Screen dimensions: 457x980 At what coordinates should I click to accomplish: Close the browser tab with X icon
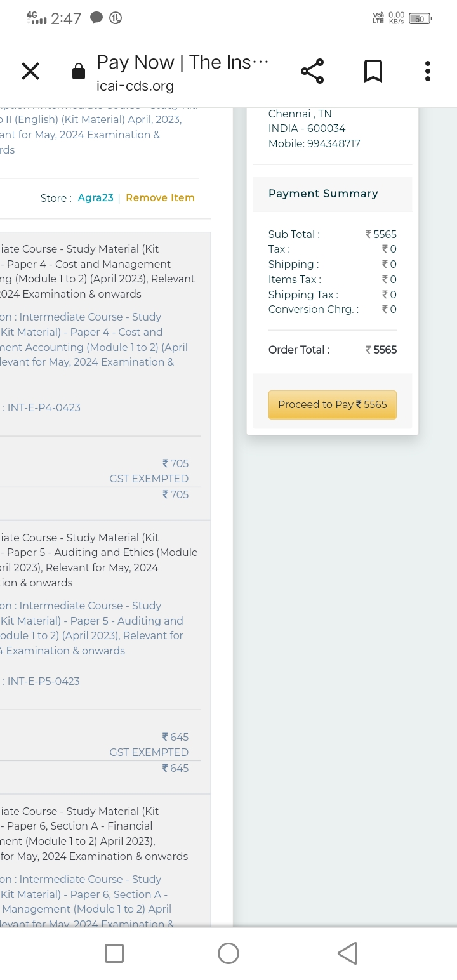pos(30,72)
